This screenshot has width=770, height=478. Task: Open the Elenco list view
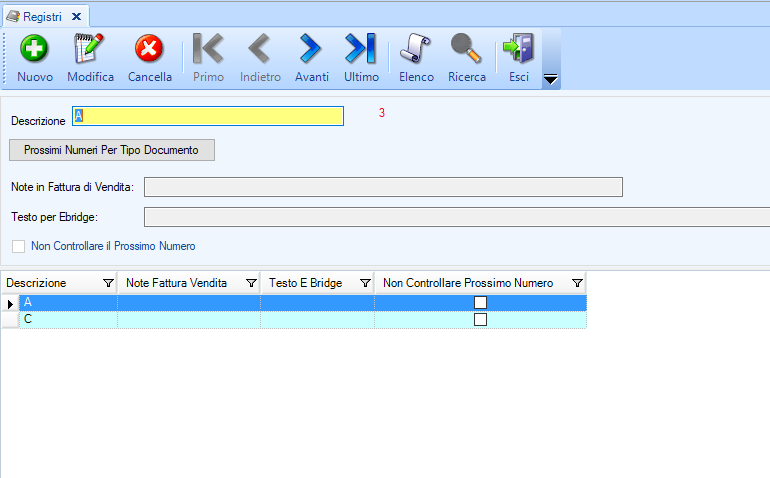coord(415,49)
